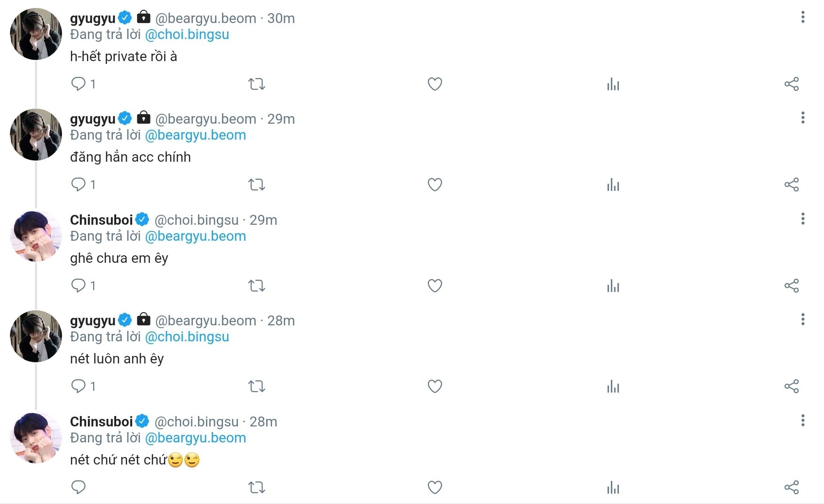Viewport: 824px width, 504px height.
Task: Open @choi.bingsu mention in first tweet
Action: point(187,34)
